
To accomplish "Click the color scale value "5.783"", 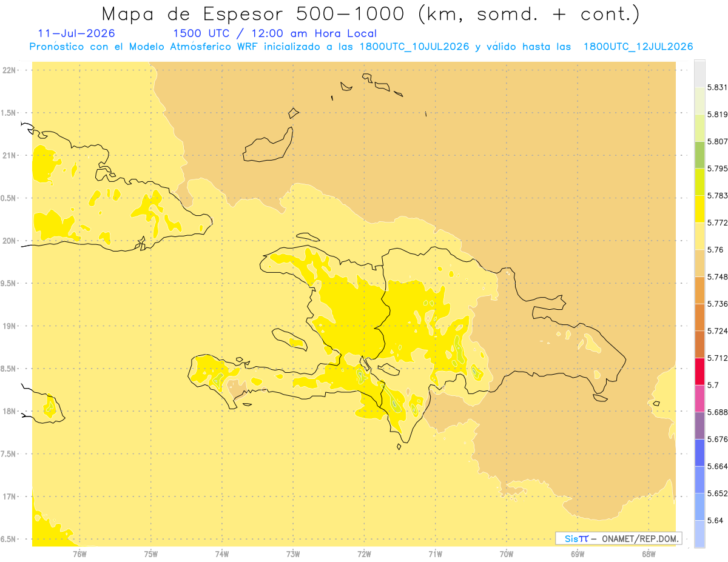I will (x=718, y=196).
